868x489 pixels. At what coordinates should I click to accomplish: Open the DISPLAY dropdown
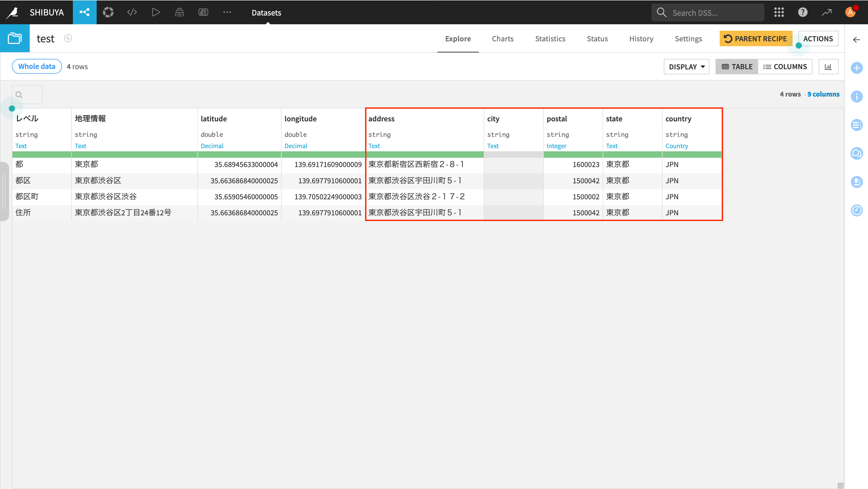click(x=686, y=67)
